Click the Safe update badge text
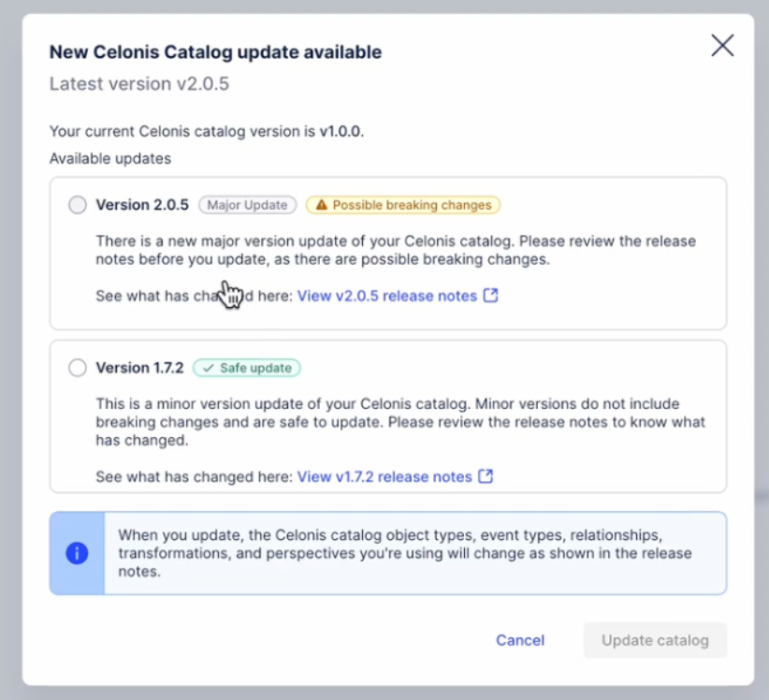The height and width of the screenshot is (700, 769). (255, 368)
